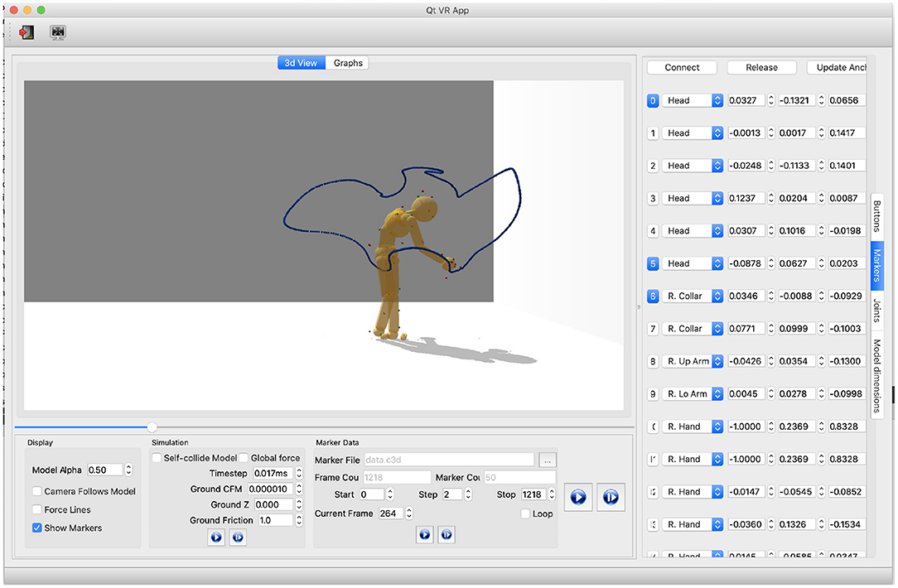The height and width of the screenshot is (588, 898).
Task: Toggle highlighted marker number 6 button
Action: coord(652,296)
